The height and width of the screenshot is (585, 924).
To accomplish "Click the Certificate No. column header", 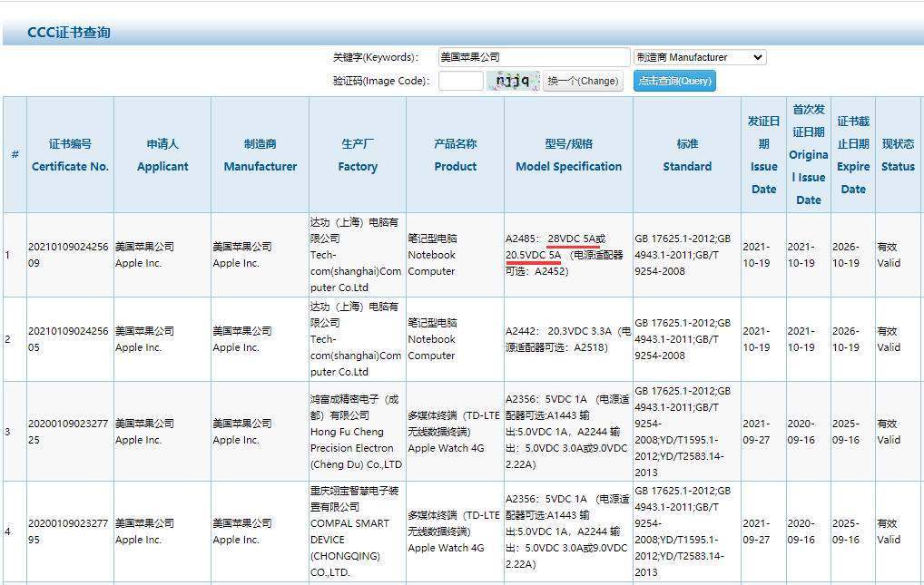I will coord(70,155).
